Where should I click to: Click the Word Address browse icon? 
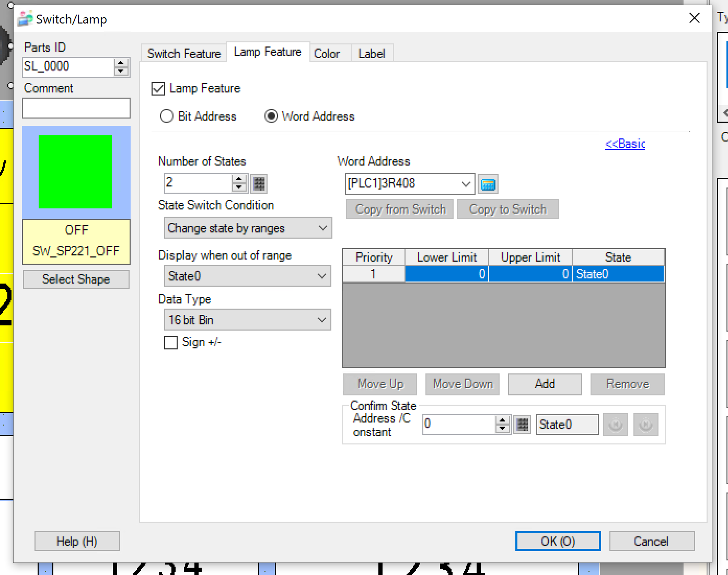click(x=488, y=184)
